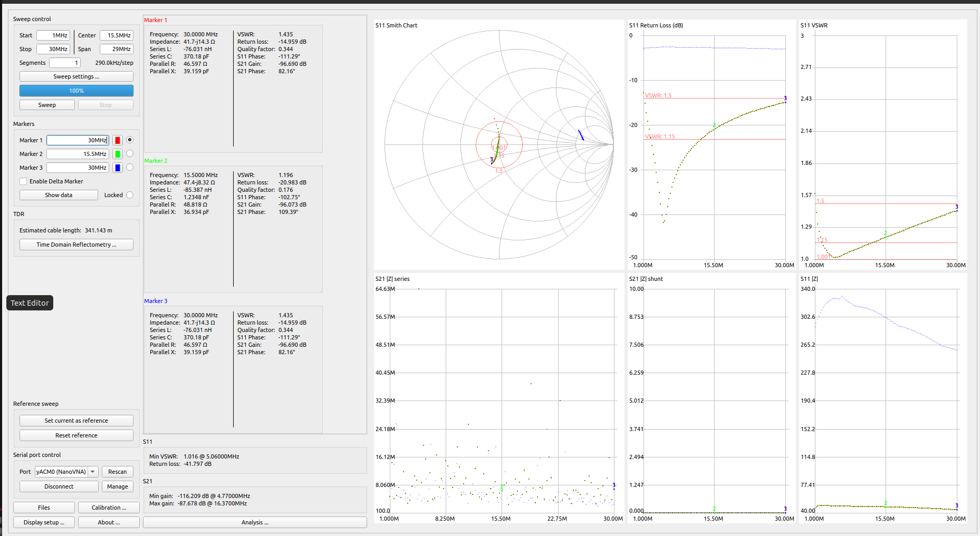Open Display setup options

click(44, 522)
